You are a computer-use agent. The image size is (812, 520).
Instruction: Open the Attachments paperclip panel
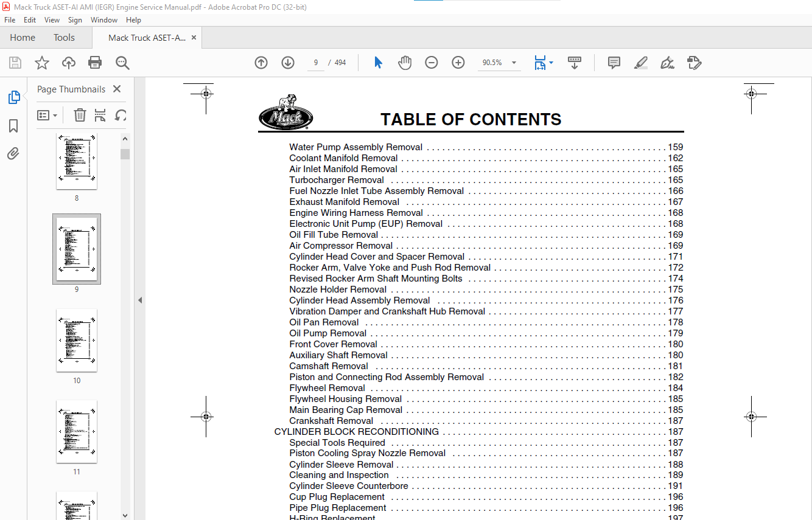[13, 154]
